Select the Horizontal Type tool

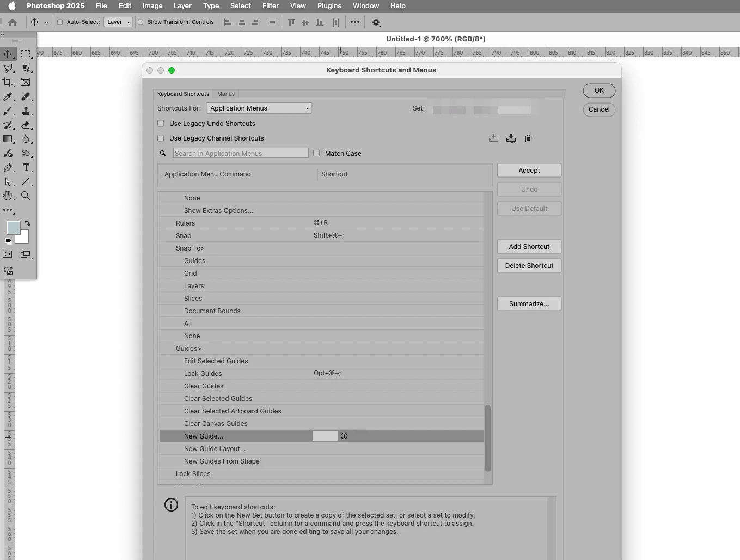point(26,168)
